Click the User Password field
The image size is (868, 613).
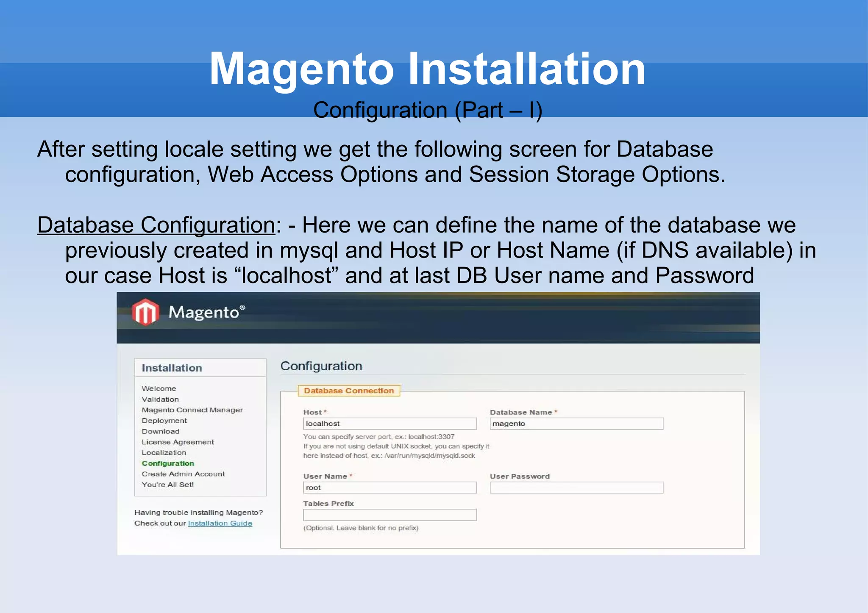click(x=576, y=488)
